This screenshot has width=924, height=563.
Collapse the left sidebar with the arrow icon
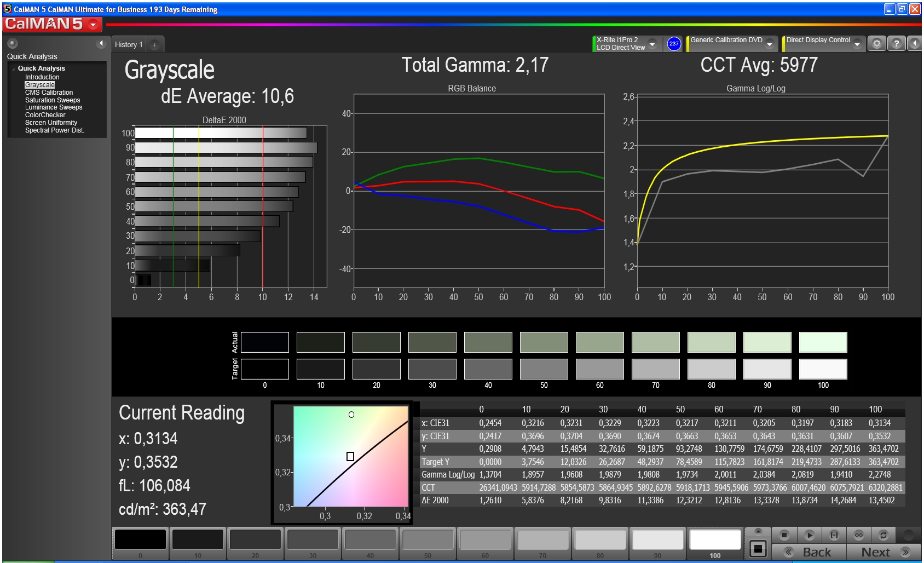101,43
